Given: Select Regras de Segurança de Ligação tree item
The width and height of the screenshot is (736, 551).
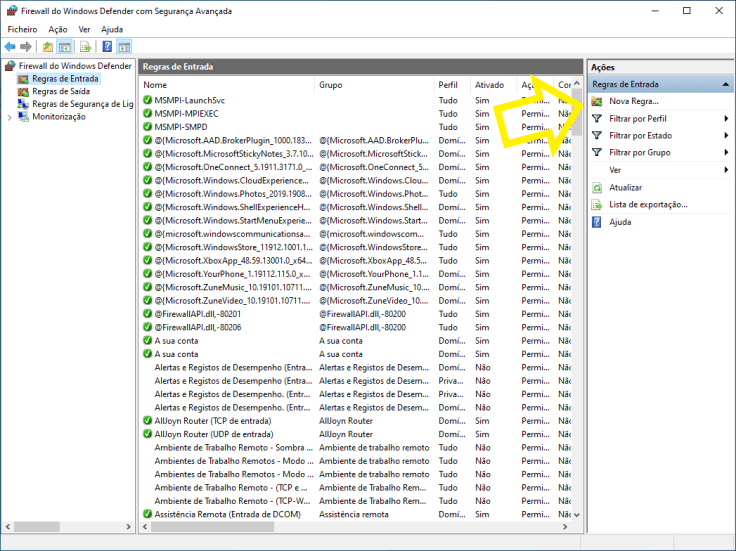Looking at the screenshot, I should pos(82,104).
